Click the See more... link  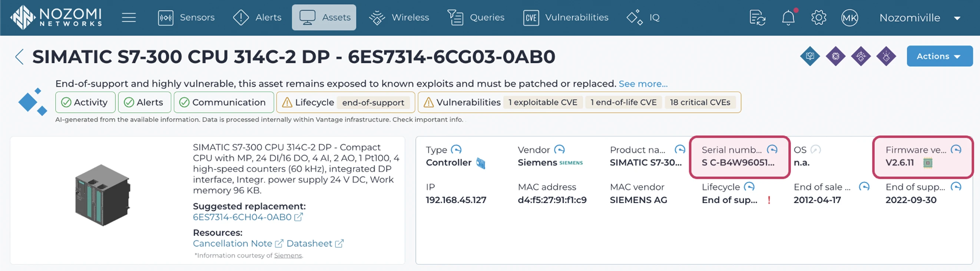point(643,84)
